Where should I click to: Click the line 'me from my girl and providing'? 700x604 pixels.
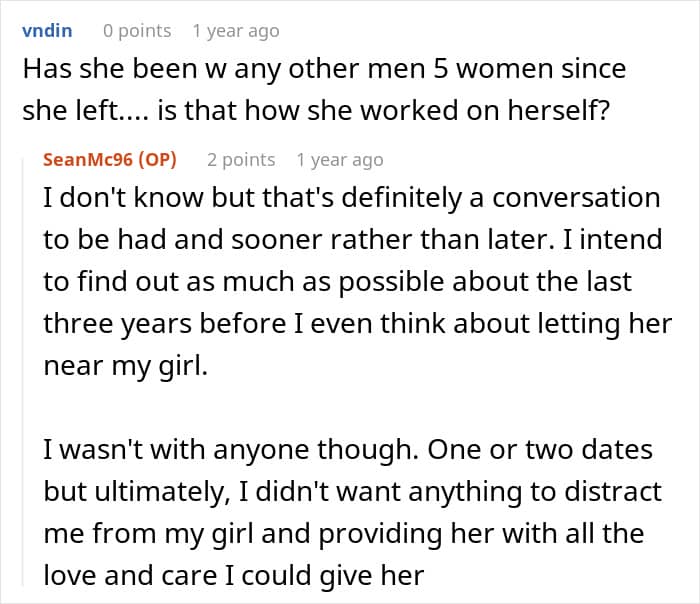pyautogui.click(x=344, y=534)
